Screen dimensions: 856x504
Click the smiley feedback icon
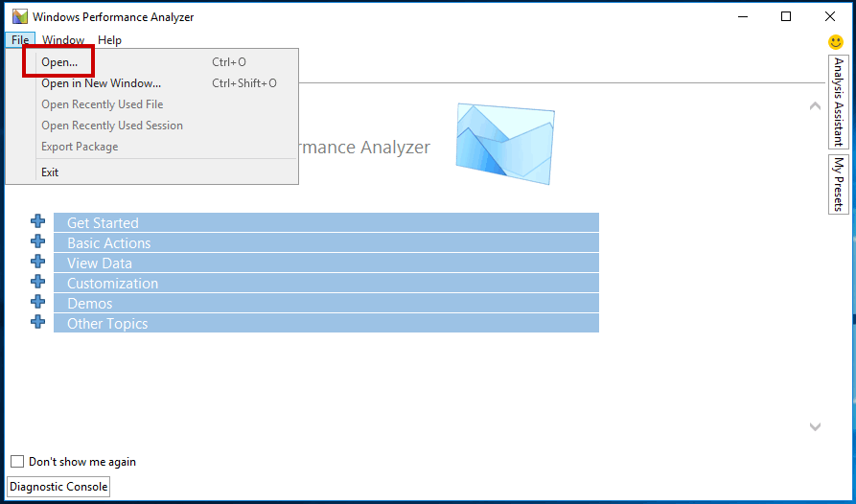[x=835, y=42]
